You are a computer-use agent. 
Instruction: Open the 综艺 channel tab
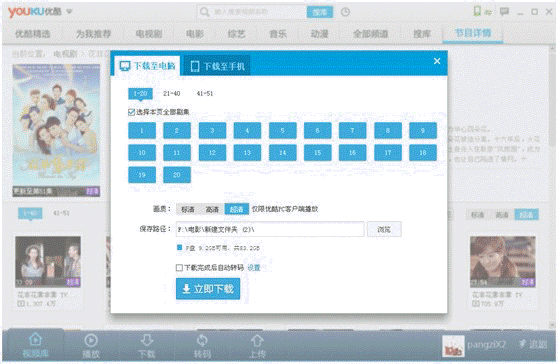click(237, 34)
